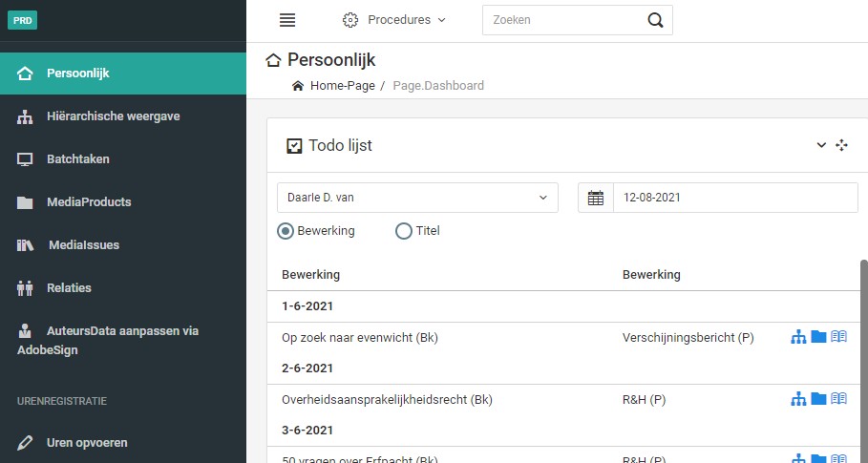Click hierarchy icon in Overheidsaansprakelijkheidsrecht row
The width and height of the screenshot is (868, 463).
pos(799,399)
